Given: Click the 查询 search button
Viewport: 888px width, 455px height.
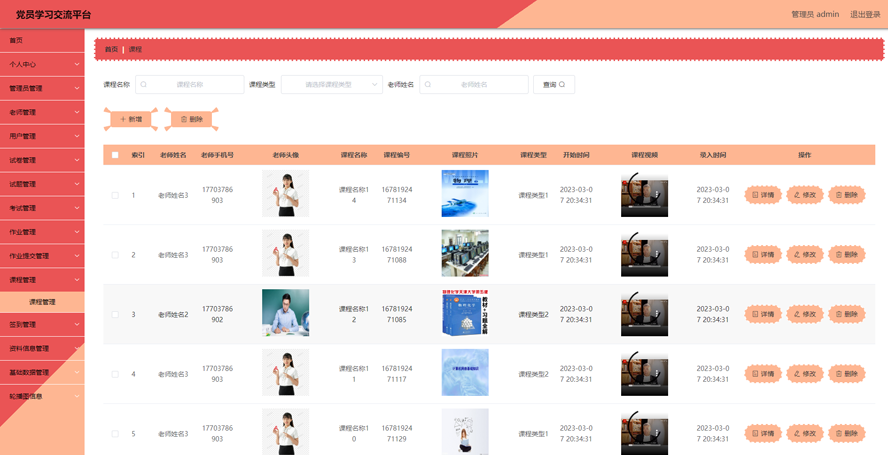Looking at the screenshot, I should [x=554, y=84].
